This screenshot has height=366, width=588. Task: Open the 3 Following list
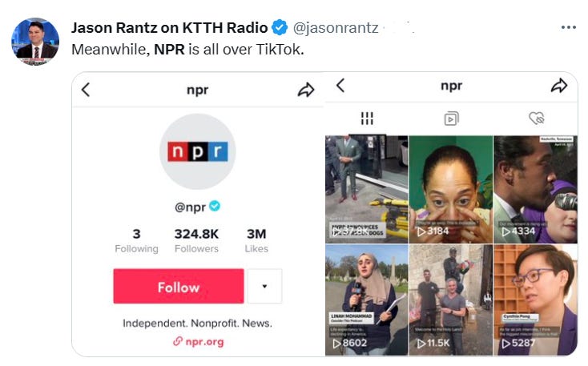(136, 240)
